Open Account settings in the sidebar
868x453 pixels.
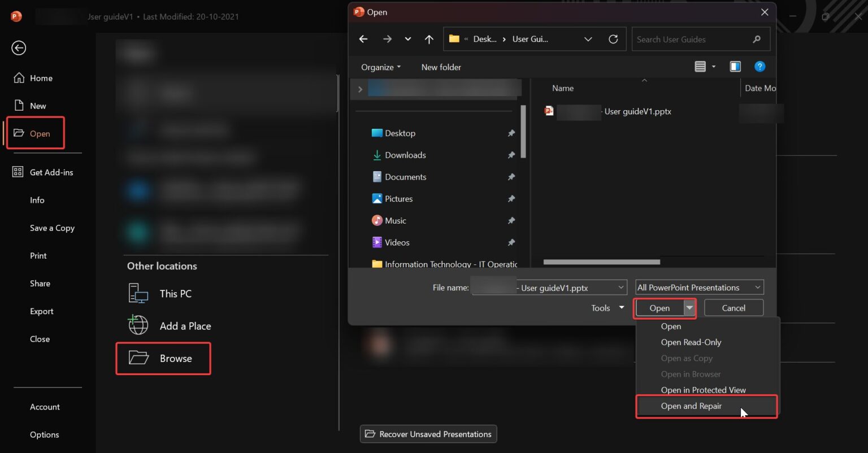point(45,407)
